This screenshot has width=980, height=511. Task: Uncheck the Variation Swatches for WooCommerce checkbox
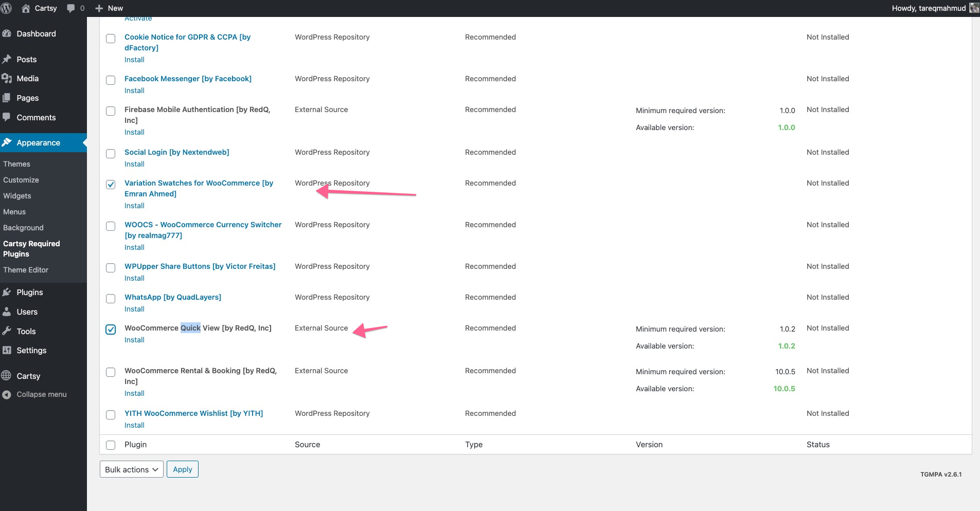[111, 185]
